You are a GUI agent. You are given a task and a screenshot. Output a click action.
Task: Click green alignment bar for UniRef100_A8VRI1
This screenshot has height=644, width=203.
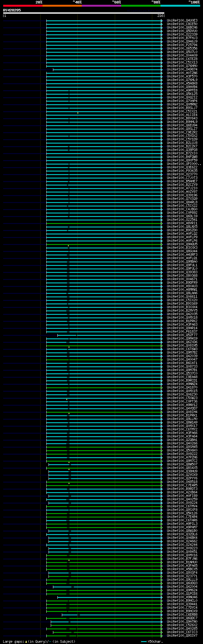pos(104,223)
